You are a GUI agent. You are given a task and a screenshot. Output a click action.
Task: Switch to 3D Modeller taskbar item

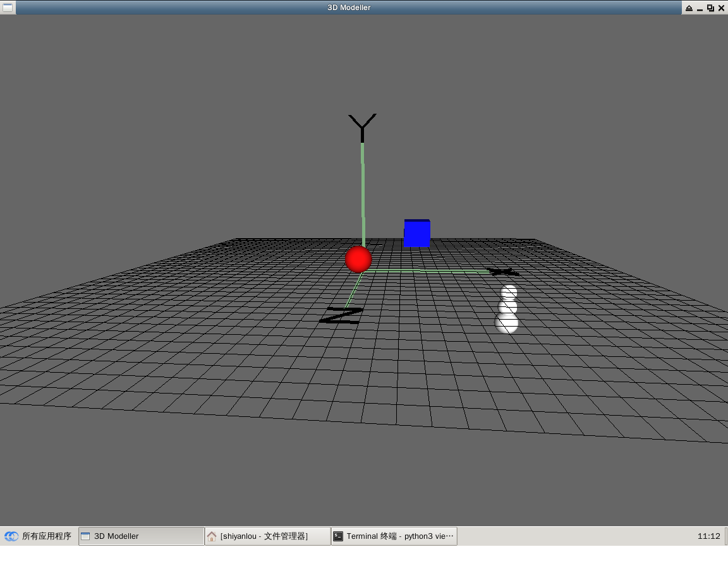[141, 536]
